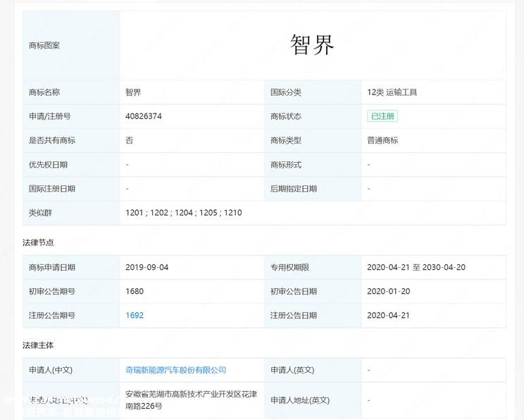The image size is (524, 420).
Task: Select trademark type 普通商标
Action: coord(382,140)
